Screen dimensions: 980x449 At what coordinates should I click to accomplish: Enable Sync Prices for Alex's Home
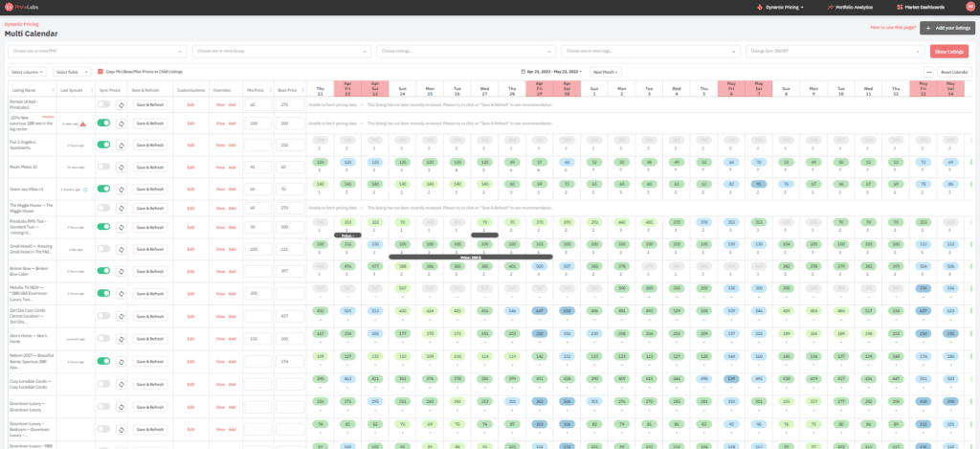coord(103,338)
